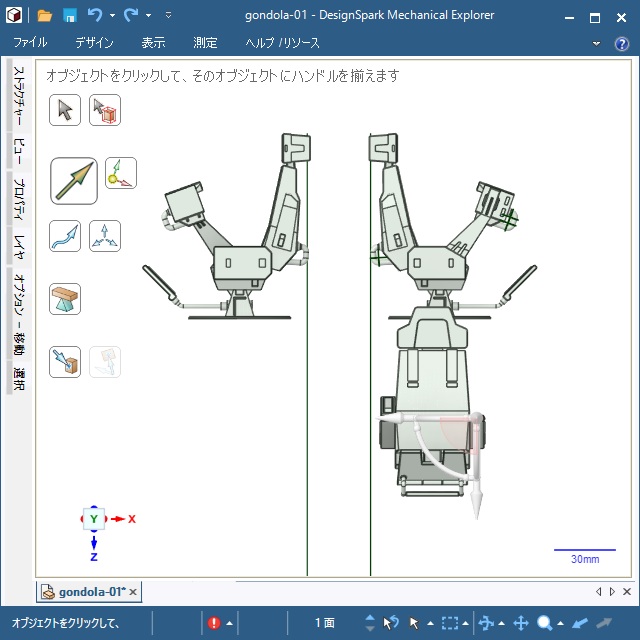640x640 pixels.
Task: Click the revert selection cursor icon
Action: pos(391,623)
